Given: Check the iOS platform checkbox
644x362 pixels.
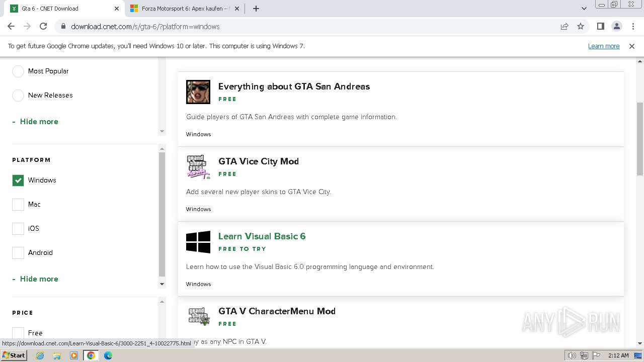Looking at the screenshot, I should tap(18, 229).
